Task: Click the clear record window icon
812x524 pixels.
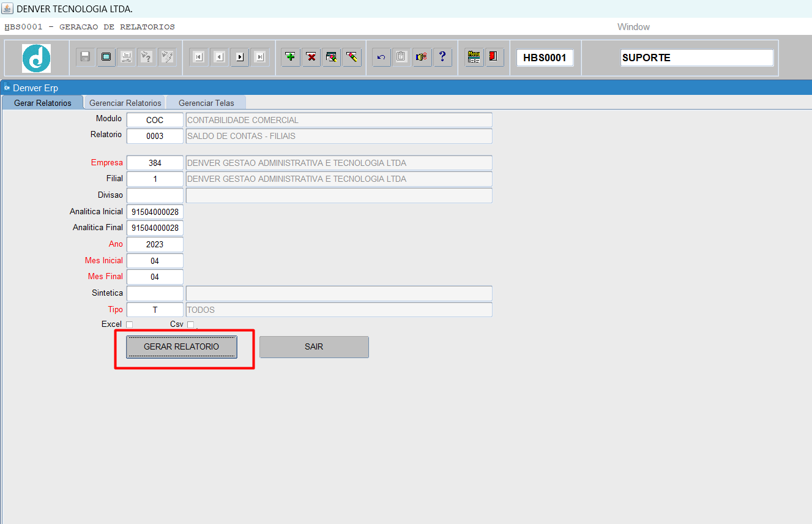Action: click(x=332, y=57)
